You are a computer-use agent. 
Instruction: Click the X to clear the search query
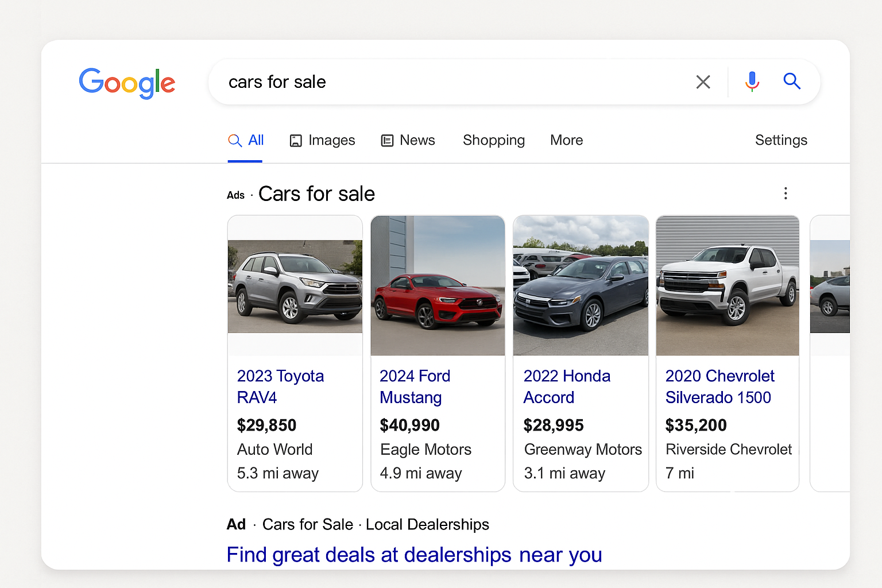pos(703,82)
